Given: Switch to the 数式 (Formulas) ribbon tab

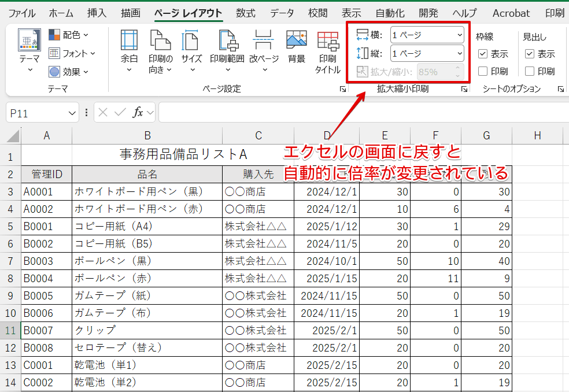Looking at the screenshot, I should pos(245,12).
